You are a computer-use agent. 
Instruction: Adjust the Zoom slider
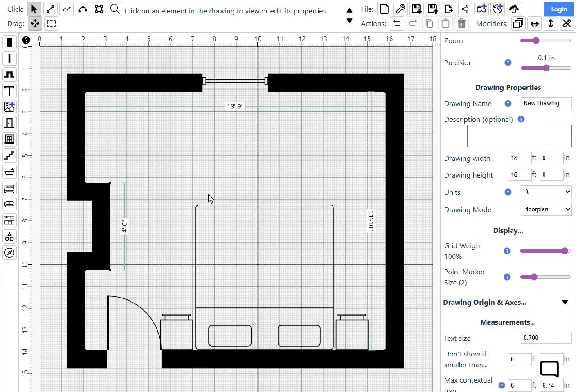coord(546,40)
